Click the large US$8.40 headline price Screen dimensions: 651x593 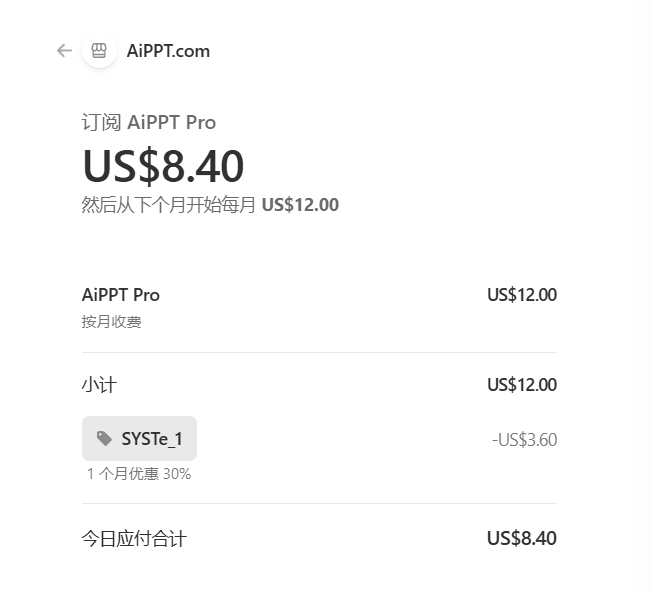tap(163, 166)
